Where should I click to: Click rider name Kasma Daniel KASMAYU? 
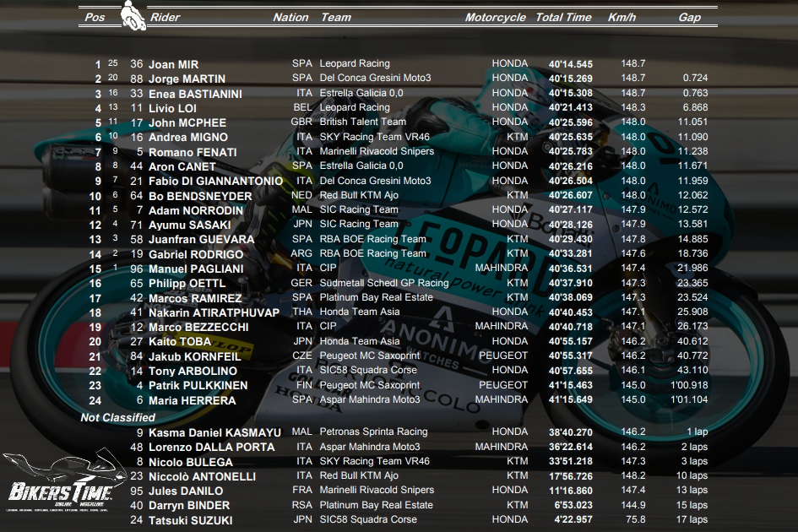tap(214, 432)
